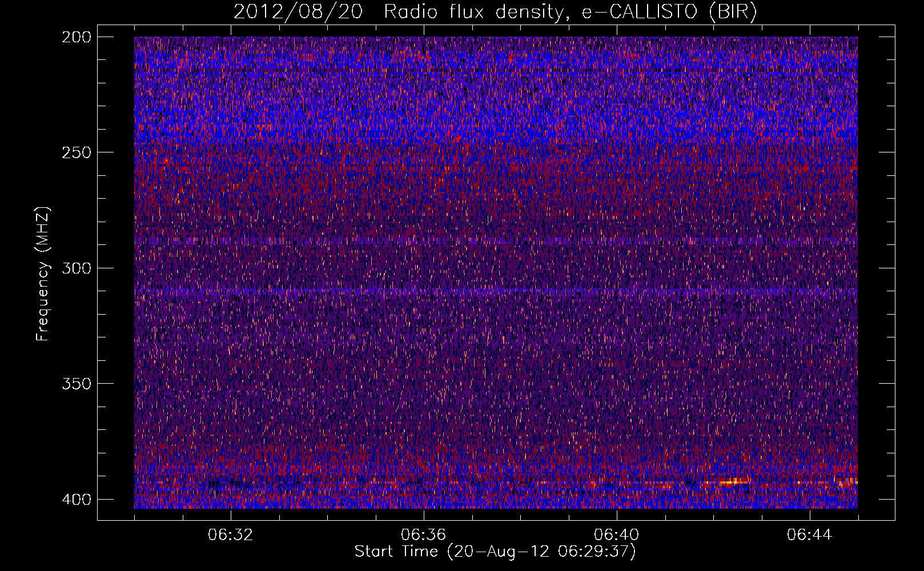Image resolution: width=924 pixels, height=571 pixels.
Task: Click the 300 frequency tick label
Action: (77, 268)
